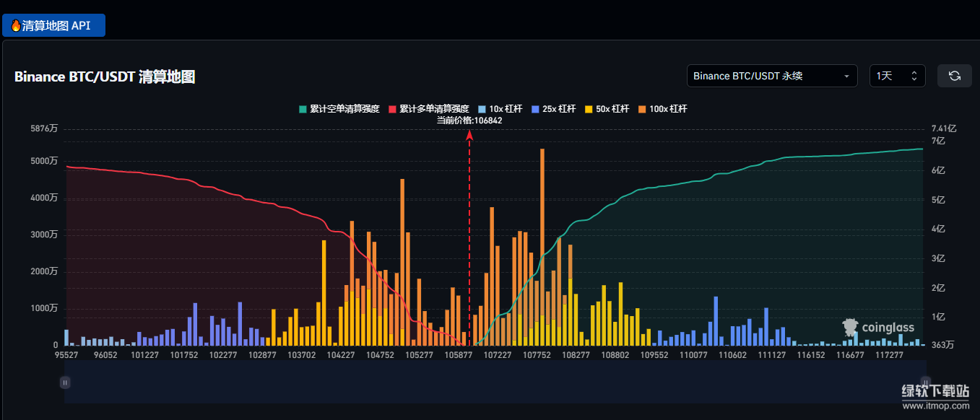Image resolution: width=980 pixels, height=420 pixels.
Task: Toggle the 100x 杠杆 legend series
Action: (x=663, y=109)
